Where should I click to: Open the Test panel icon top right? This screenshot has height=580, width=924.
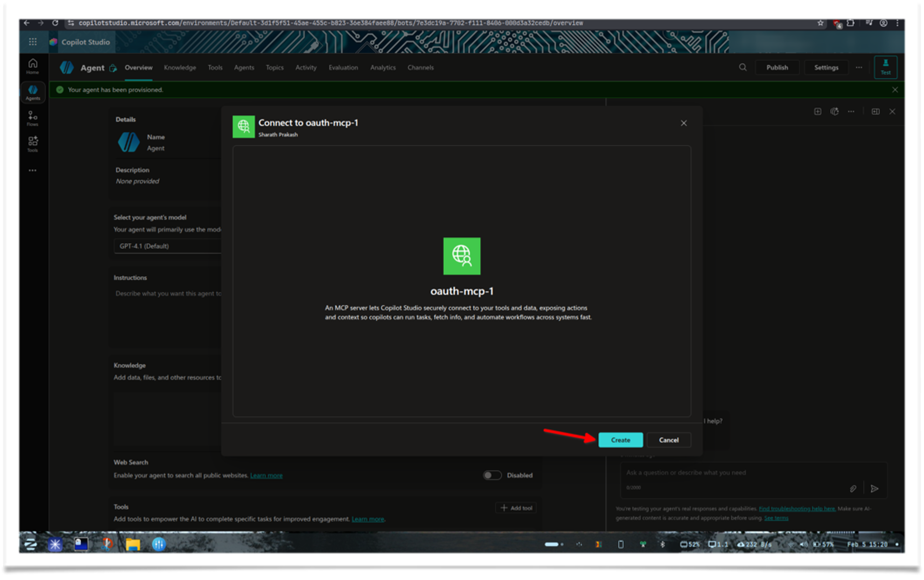click(885, 67)
